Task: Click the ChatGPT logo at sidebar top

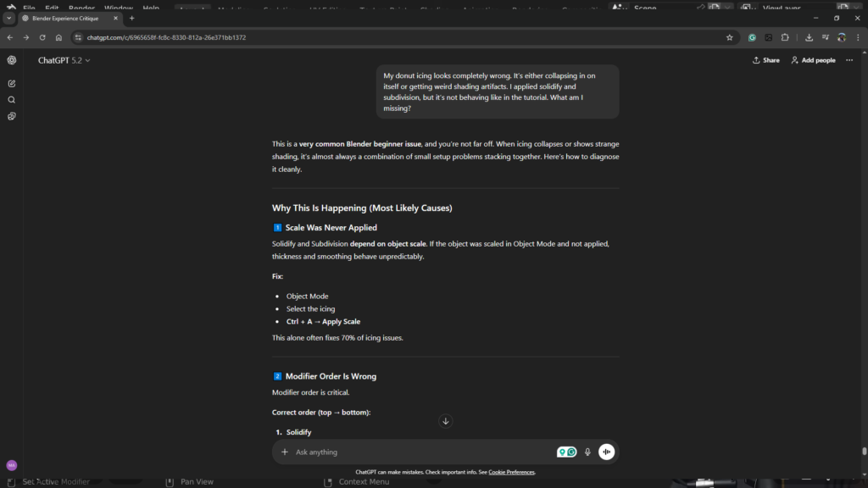Action: 11,60
